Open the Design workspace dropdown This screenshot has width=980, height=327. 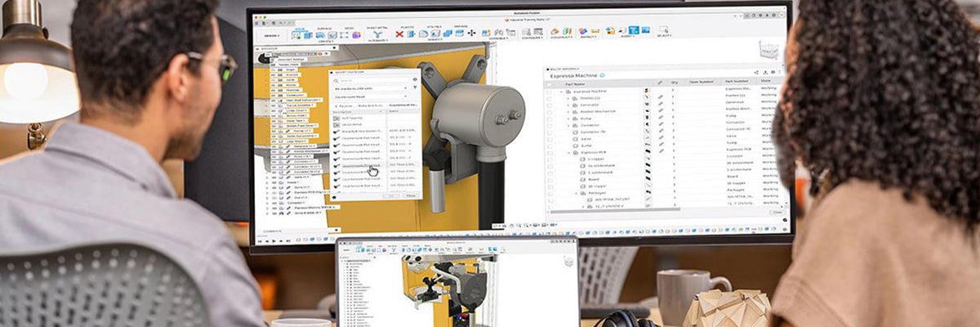coord(270,35)
